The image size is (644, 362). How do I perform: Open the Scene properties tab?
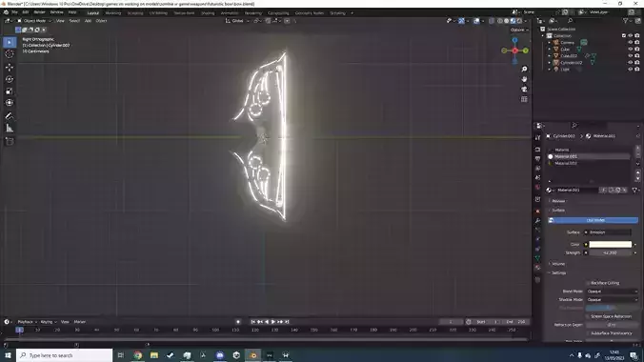point(537,178)
